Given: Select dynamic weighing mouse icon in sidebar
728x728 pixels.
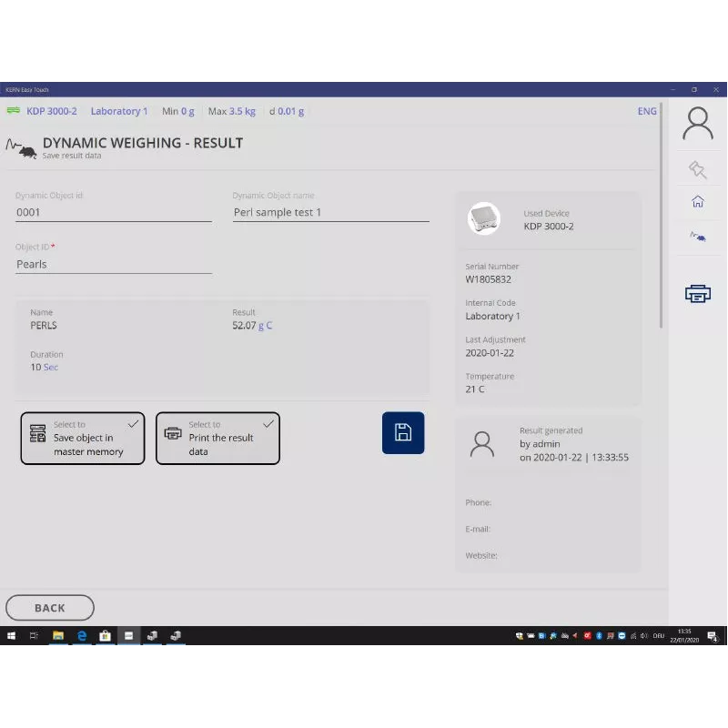Looking at the screenshot, I should (x=698, y=237).
